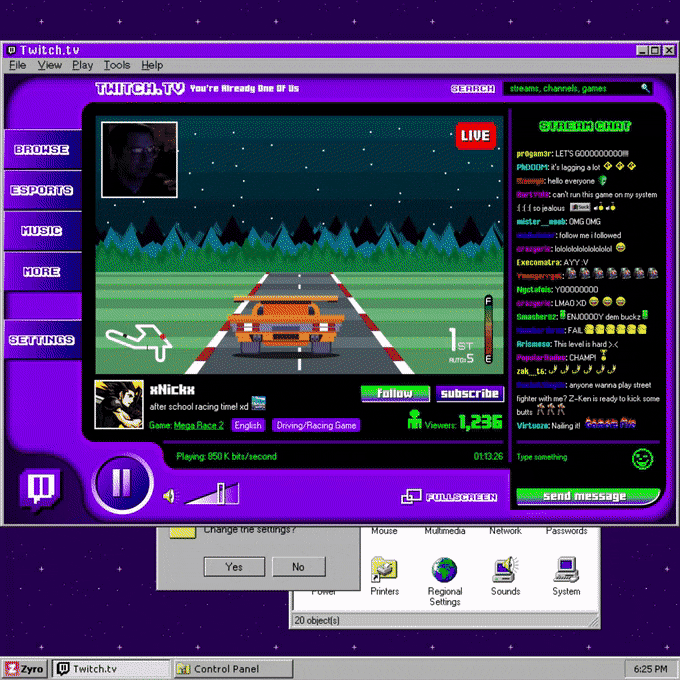680x680 pixels.
Task: Open the File menu
Action: (x=18, y=65)
